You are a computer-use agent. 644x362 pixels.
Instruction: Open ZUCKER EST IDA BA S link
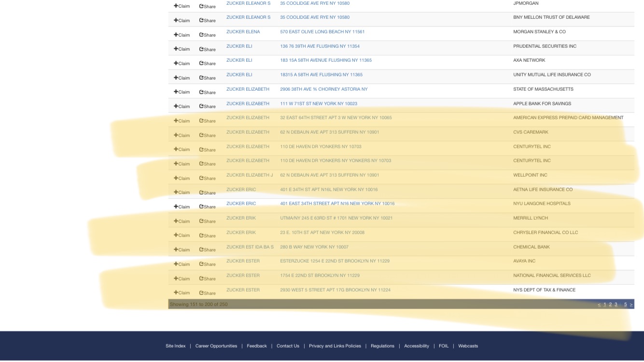(x=250, y=247)
